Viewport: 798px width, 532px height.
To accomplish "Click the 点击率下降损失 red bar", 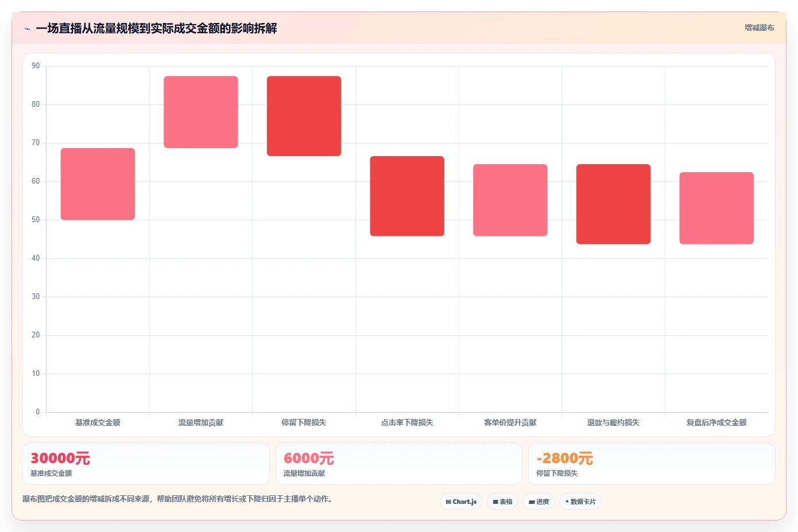I will 407,196.
